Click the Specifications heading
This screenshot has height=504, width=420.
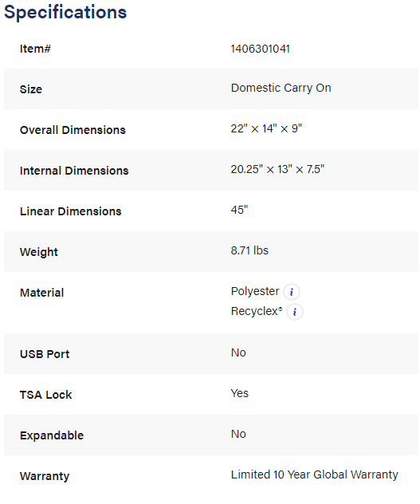(x=65, y=13)
